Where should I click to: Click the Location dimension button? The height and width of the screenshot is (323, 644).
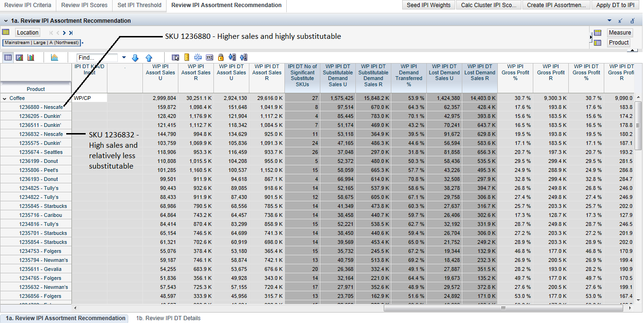pos(27,33)
